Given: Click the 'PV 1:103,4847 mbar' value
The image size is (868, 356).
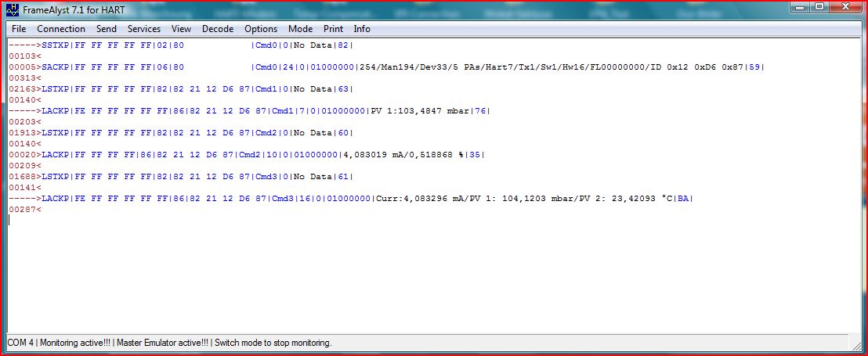Looking at the screenshot, I should (420, 111).
